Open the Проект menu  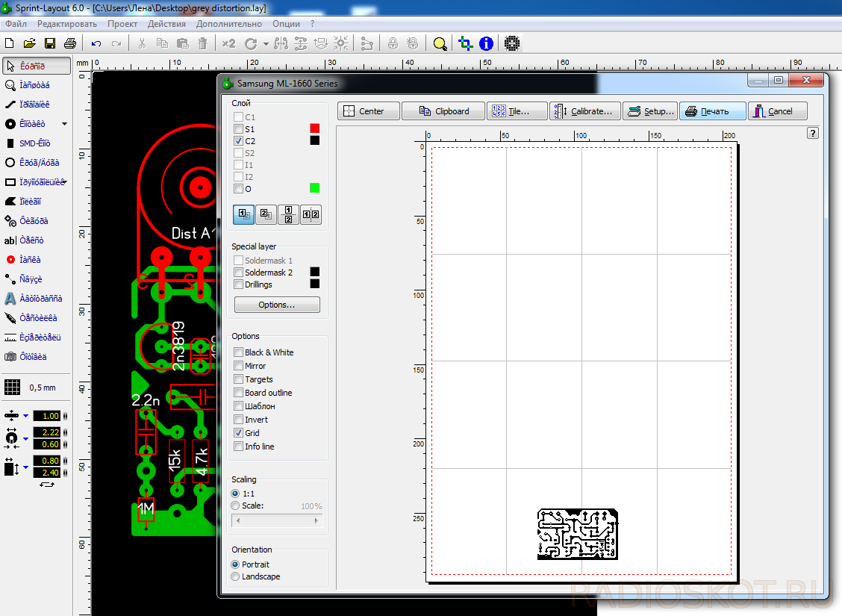122,24
